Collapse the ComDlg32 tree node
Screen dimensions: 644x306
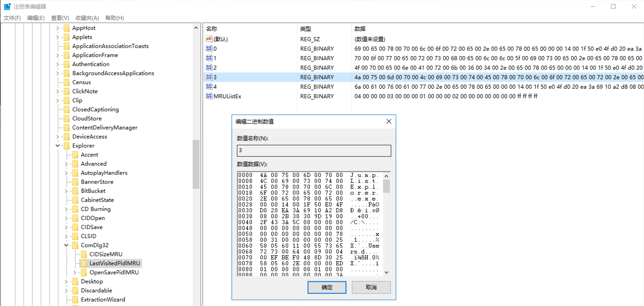click(x=66, y=245)
